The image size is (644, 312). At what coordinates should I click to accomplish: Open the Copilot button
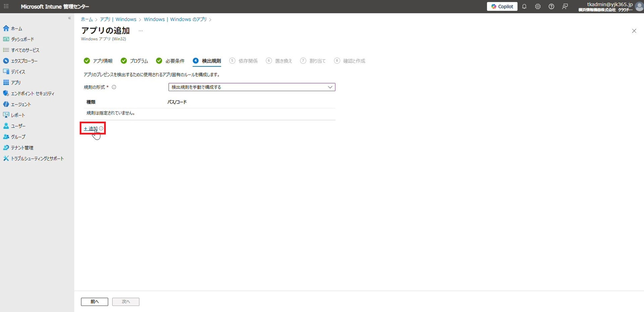coord(502,6)
